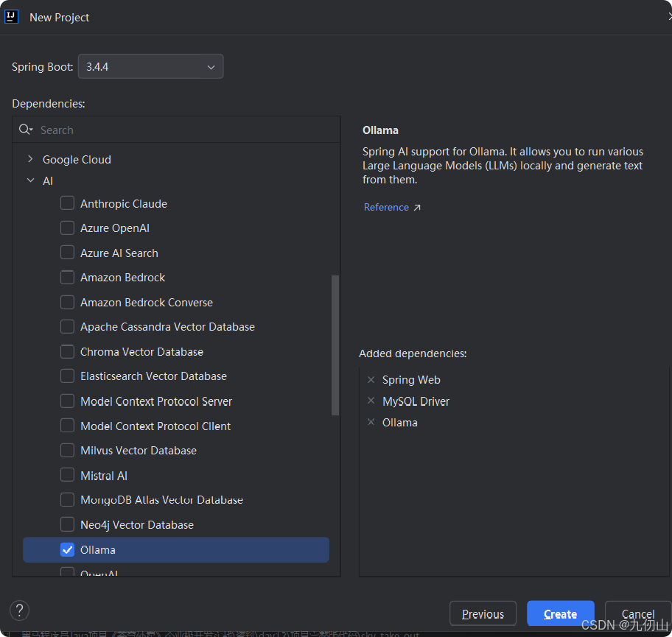
Task: Expand the Google Cloud category
Action: point(30,159)
